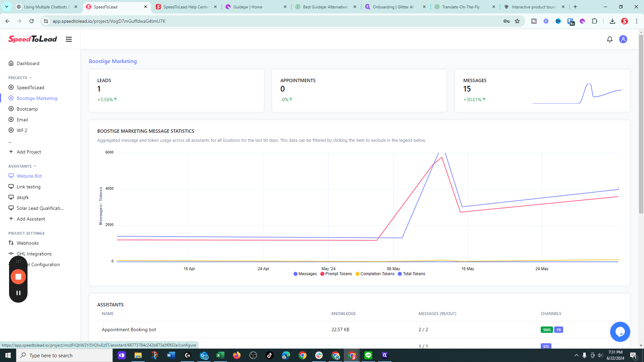This screenshot has height=362, width=644.
Task: Collapse the ASSISTANTS section
Action: point(22,166)
